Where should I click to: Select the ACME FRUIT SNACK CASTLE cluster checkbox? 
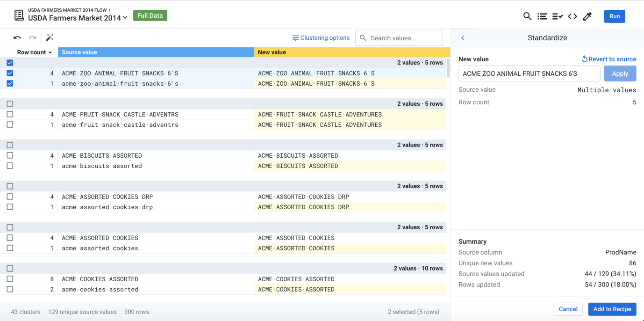[x=10, y=104]
